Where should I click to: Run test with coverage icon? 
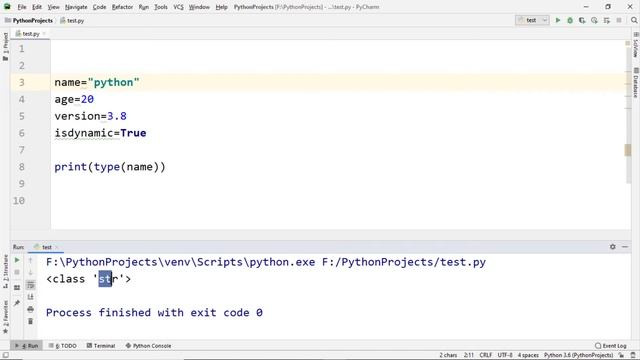point(582,20)
